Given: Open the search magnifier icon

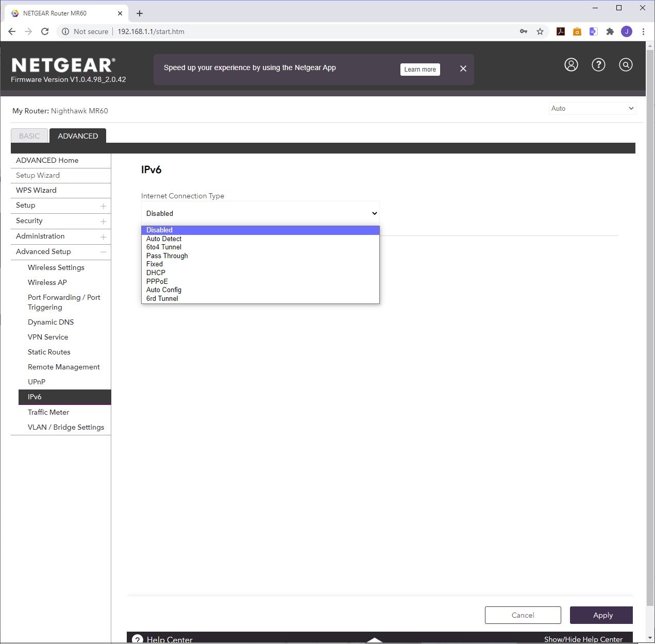Looking at the screenshot, I should pyautogui.click(x=626, y=65).
